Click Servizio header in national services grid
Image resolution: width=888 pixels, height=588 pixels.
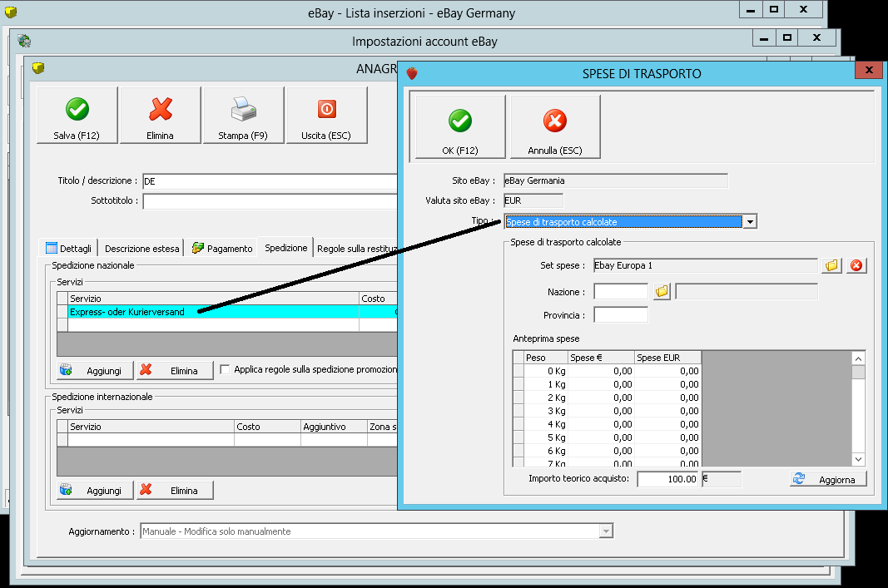pyautogui.click(x=214, y=299)
